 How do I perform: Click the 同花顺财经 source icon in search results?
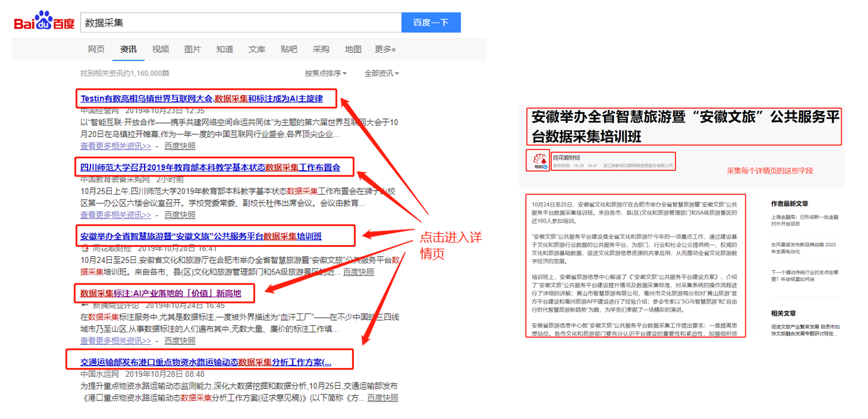(x=85, y=248)
